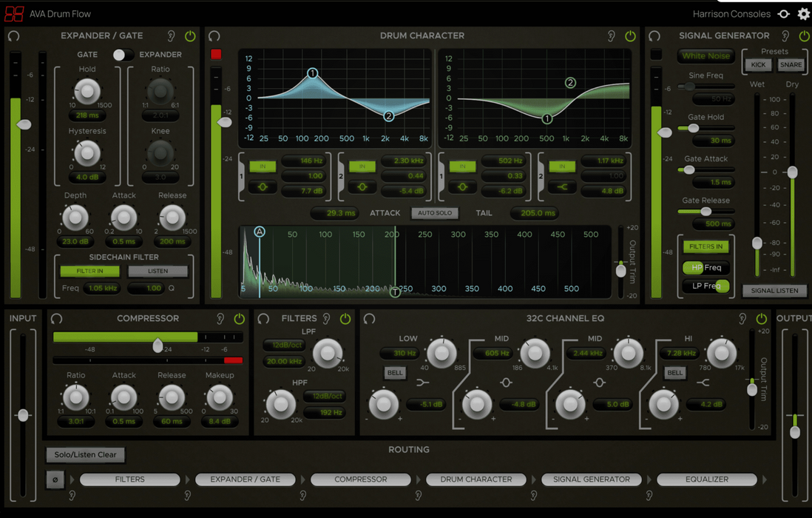This screenshot has height=518, width=812.
Task: Click Compressor listen ear icon
Action: point(220,318)
